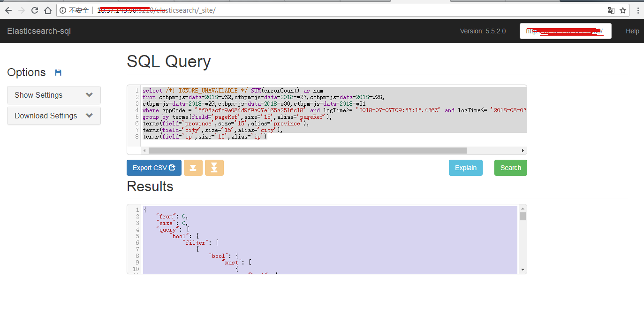
Task: Bookmark this page with the star icon
Action: [623, 10]
